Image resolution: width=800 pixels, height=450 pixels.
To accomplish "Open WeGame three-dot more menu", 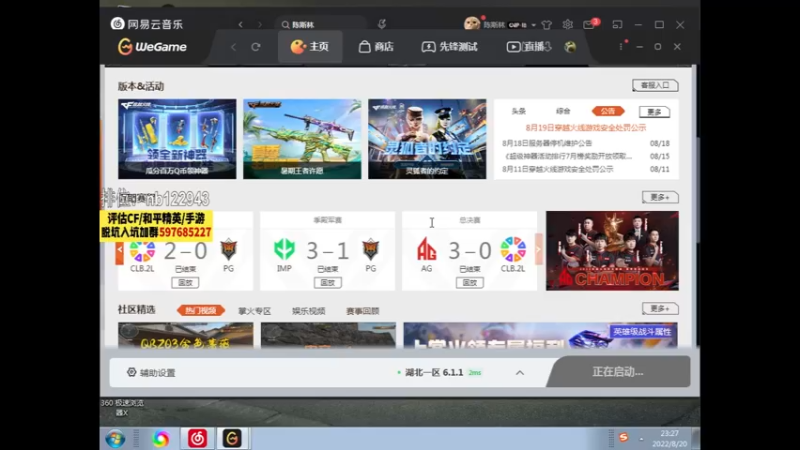I will [620, 46].
